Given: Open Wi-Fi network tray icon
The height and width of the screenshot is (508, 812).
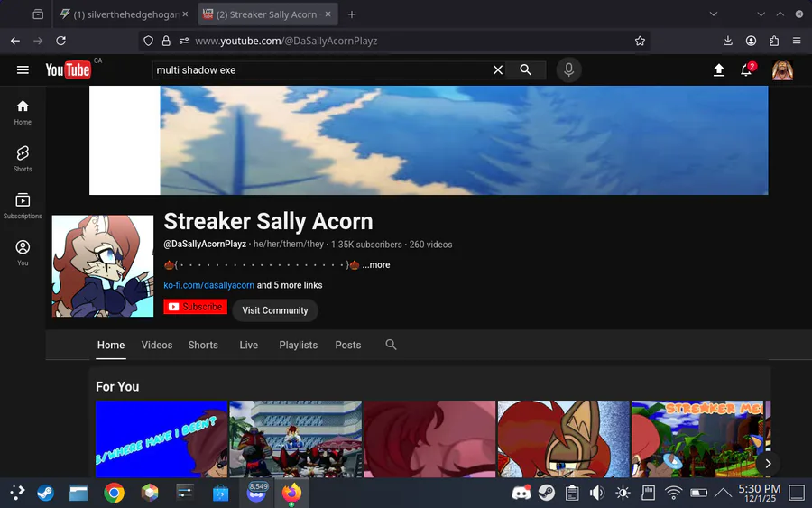Looking at the screenshot, I should click(x=673, y=493).
